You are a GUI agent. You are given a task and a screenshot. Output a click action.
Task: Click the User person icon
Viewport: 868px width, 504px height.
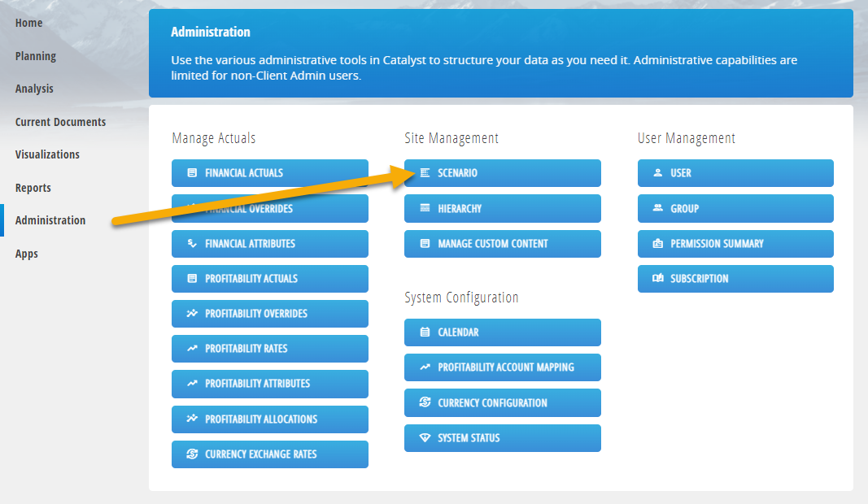click(657, 172)
